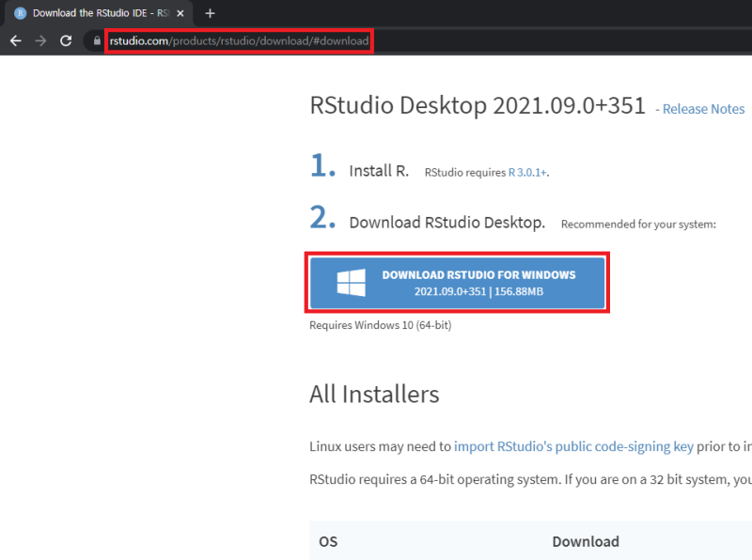Click the 'Download RStudio for Windows' button
752x560 pixels.
[x=458, y=282]
